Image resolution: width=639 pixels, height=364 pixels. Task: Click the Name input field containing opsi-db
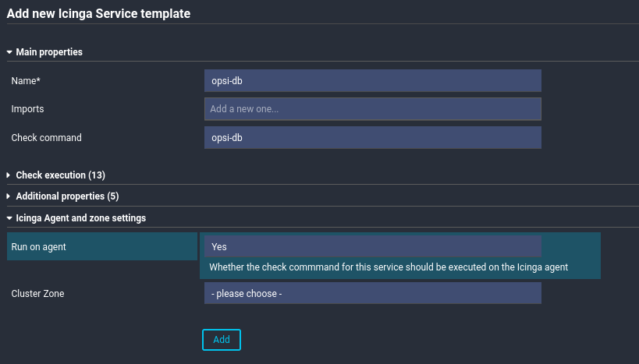click(x=372, y=80)
